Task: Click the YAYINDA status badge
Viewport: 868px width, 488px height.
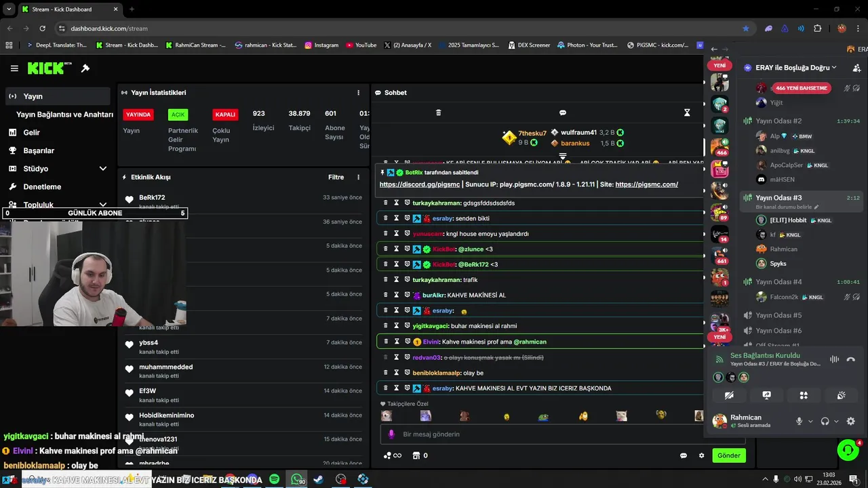Action: click(138, 115)
